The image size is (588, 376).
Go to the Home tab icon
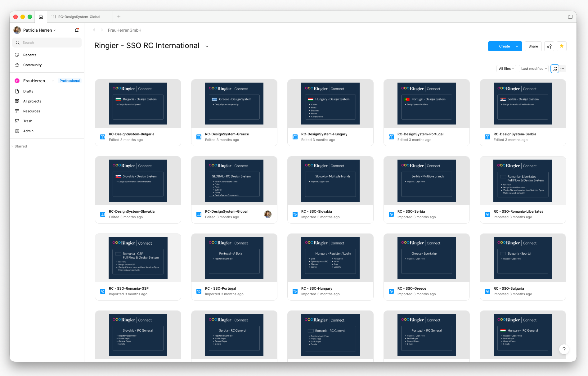tap(41, 17)
